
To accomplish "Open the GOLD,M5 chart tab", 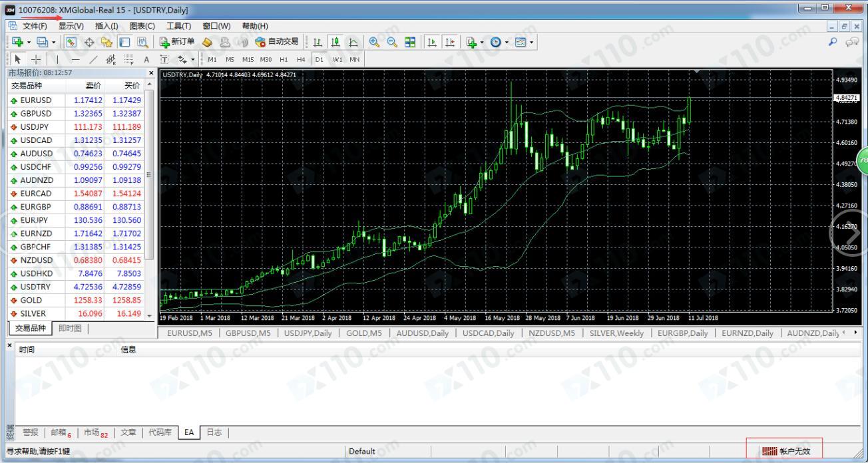I will click(363, 333).
